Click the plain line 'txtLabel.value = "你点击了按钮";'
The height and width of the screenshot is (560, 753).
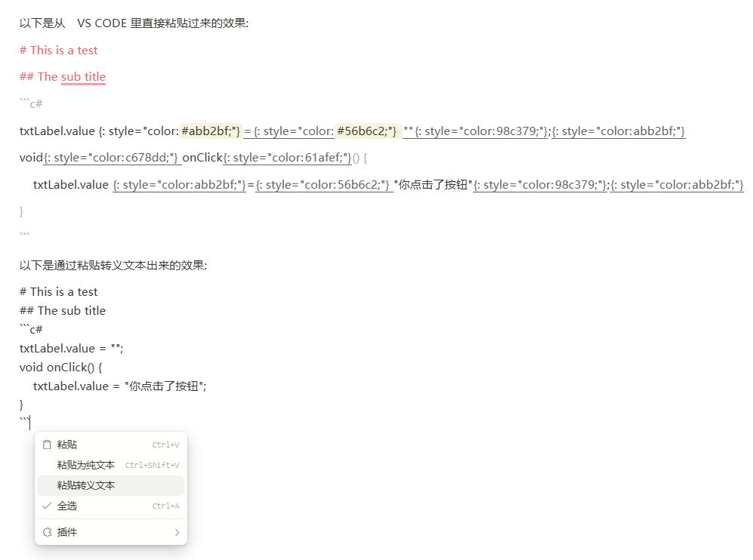tap(120, 386)
